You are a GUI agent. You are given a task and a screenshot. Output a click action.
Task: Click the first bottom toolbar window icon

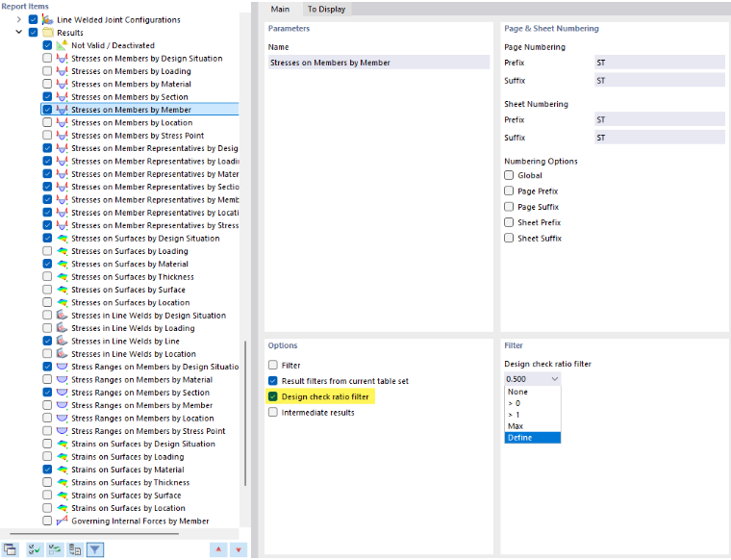tap(10, 549)
